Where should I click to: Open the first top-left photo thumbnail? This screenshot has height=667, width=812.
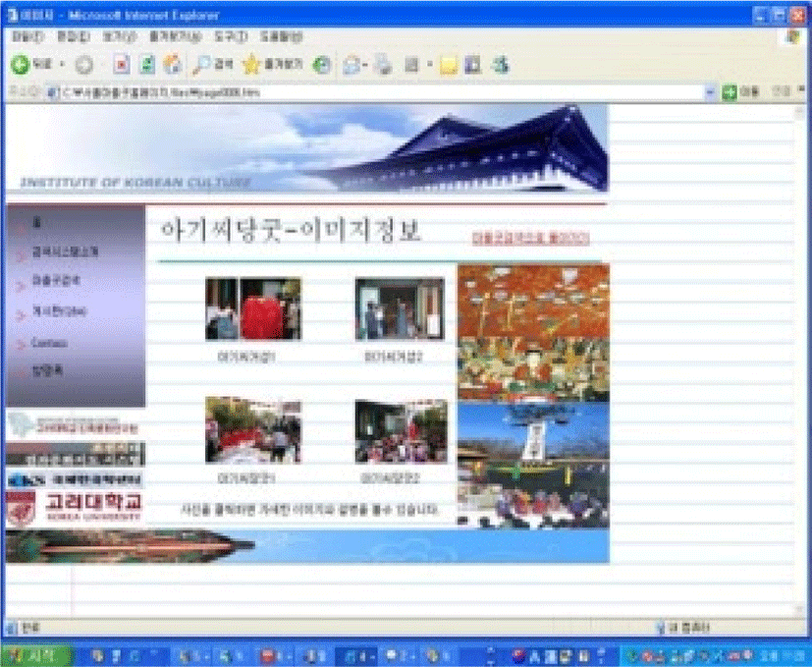tap(252, 308)
